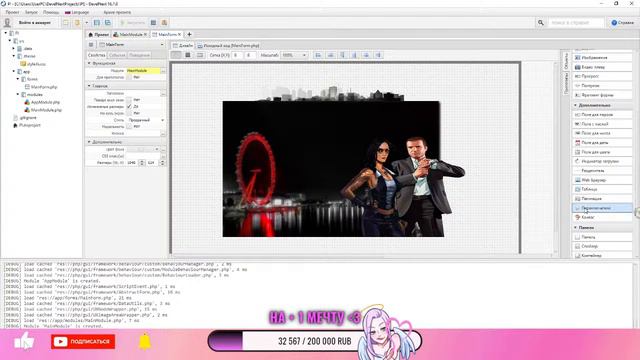Open the 'Помощь' menu
The height and width of the screenshot is (360, 640).
point(51,12)
